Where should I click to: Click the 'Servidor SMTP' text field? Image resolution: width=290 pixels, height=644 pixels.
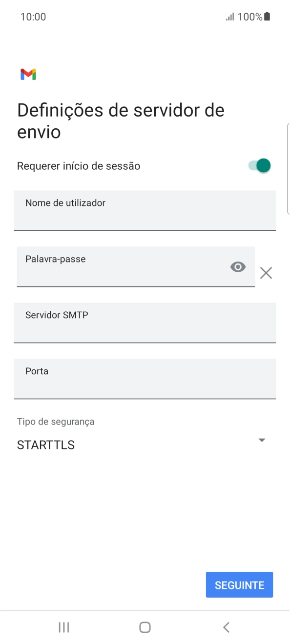(x=145, y=323)
